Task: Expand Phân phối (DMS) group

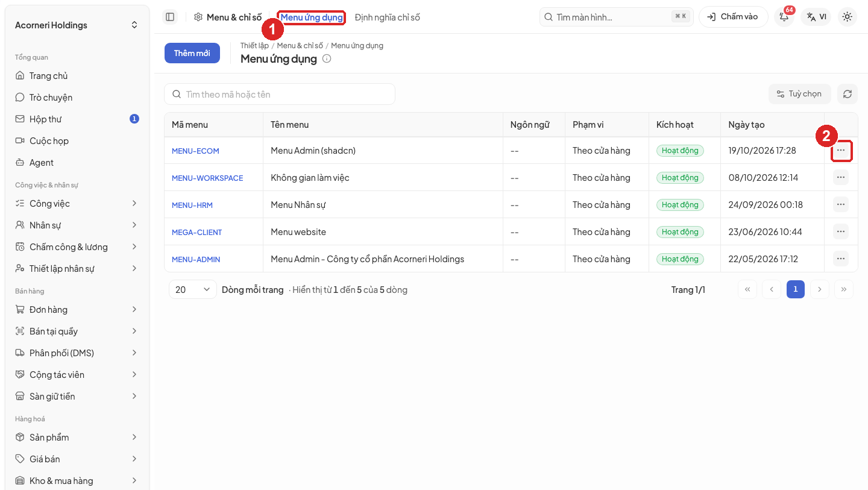Action: (x=77, y=353)
